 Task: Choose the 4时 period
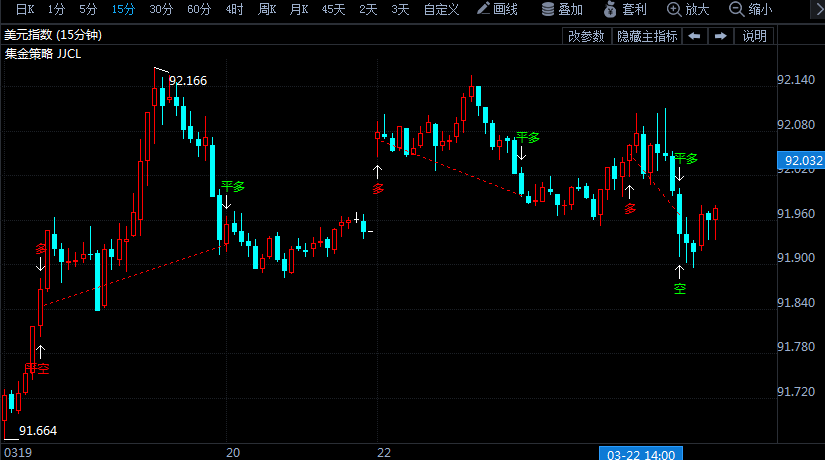tap(234, 9)
